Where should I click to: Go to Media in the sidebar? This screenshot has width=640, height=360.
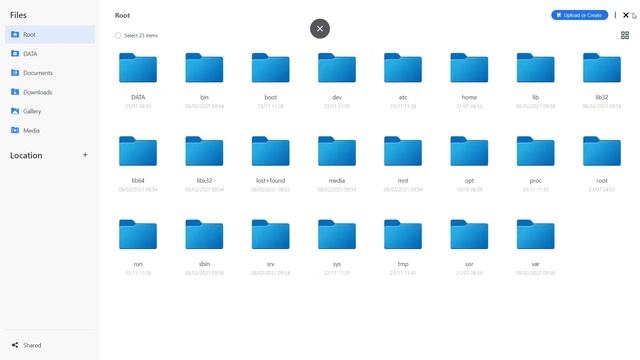tap(50, 130)
